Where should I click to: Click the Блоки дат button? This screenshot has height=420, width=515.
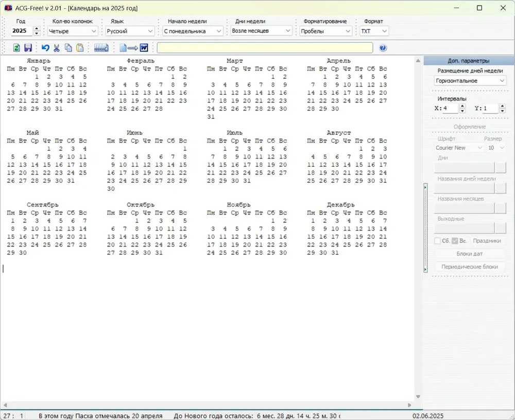coord(469,254)
